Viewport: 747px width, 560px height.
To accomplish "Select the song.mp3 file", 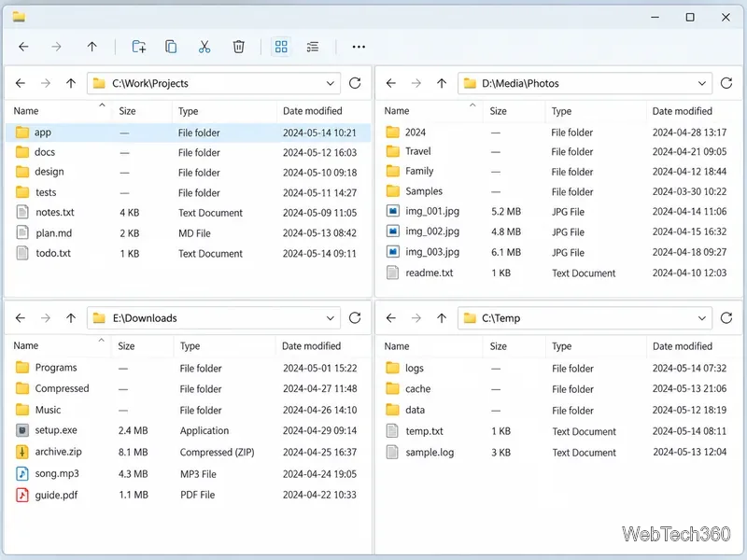I will point(188,474).
